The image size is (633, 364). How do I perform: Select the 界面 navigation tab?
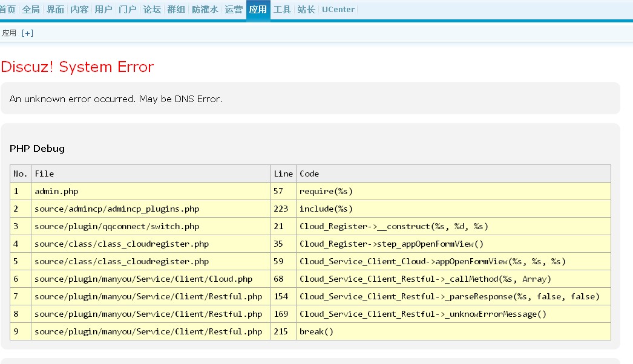[55, 10]
